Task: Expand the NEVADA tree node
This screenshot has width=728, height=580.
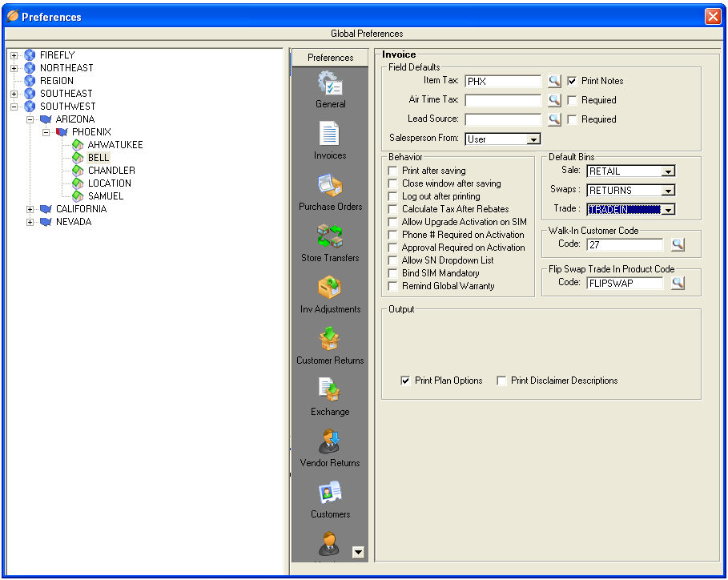Action: click(30, 223)
